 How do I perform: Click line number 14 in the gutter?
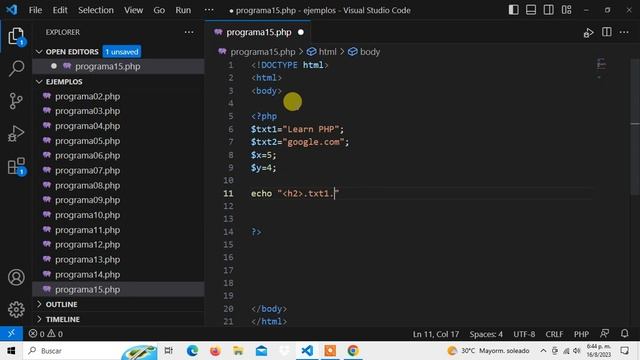[x=228, y=232]
